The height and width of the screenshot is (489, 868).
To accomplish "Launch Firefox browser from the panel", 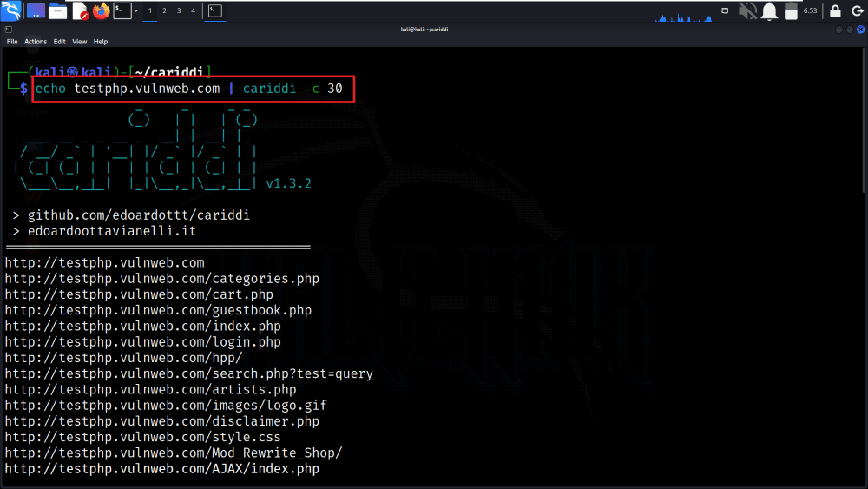I will (x=102, y=10).
